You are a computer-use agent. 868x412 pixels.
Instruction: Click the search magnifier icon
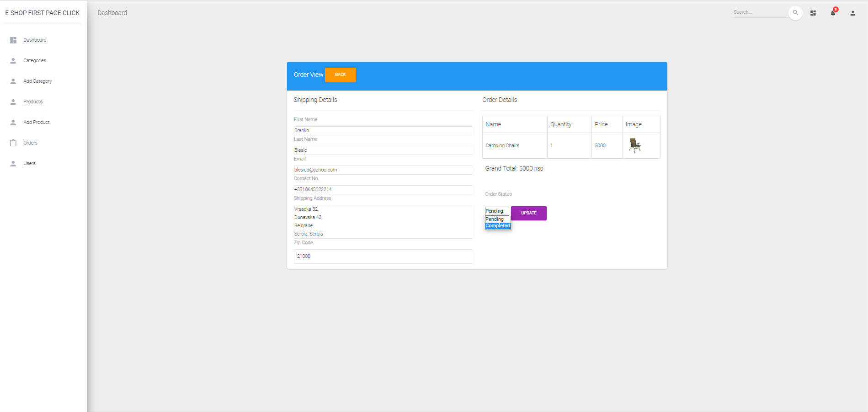pyautogui.click(x=795, y=13)
